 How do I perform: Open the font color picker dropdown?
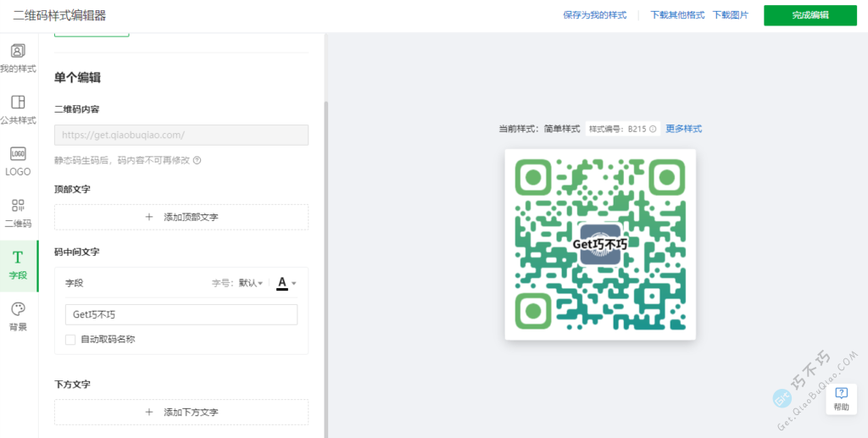(x=287, y=283)
